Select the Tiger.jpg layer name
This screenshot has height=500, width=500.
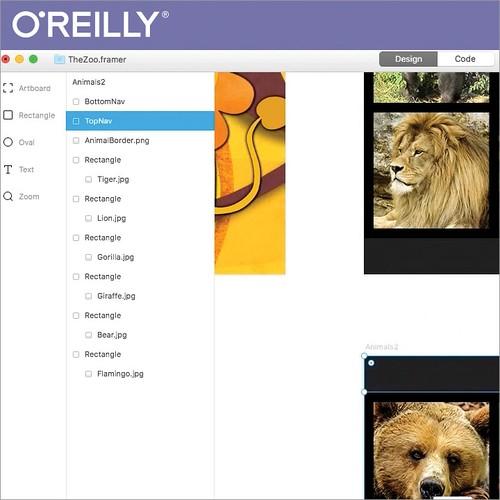click(x=113, y=179)
